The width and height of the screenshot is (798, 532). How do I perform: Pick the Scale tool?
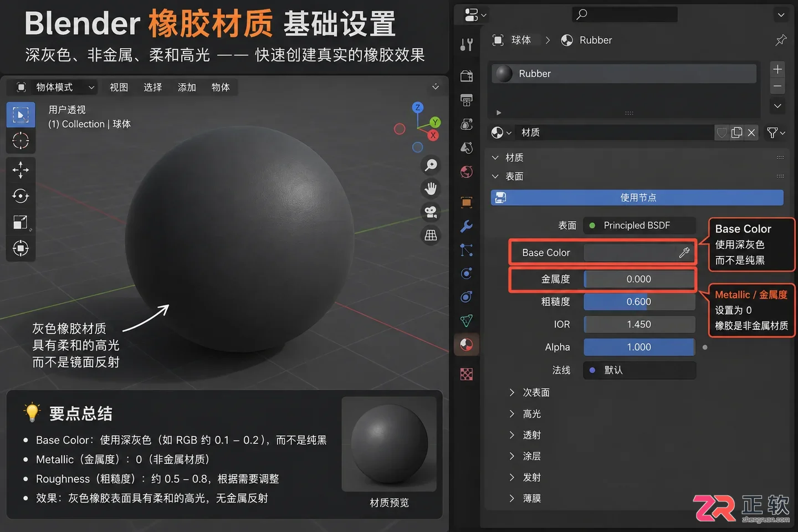coord(21,222)
